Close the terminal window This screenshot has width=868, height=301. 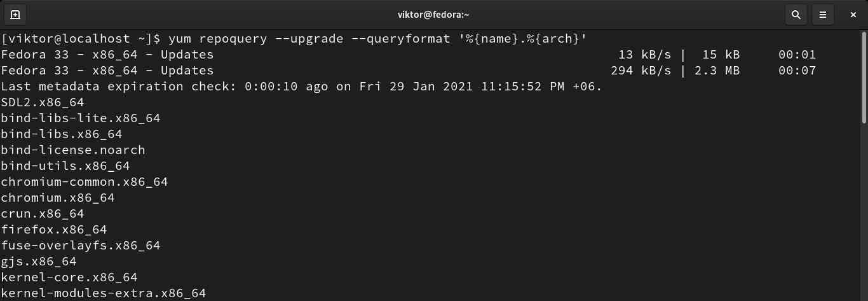click(853, 15)
